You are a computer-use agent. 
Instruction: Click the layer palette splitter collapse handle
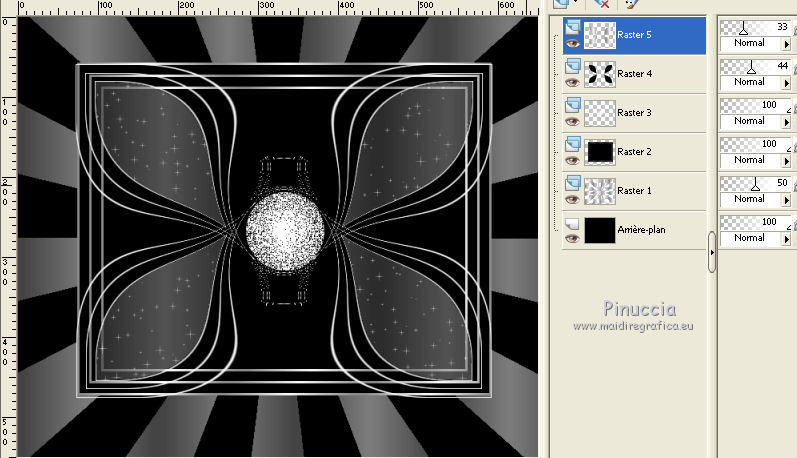pyautogui.click(x=712, y=252)
